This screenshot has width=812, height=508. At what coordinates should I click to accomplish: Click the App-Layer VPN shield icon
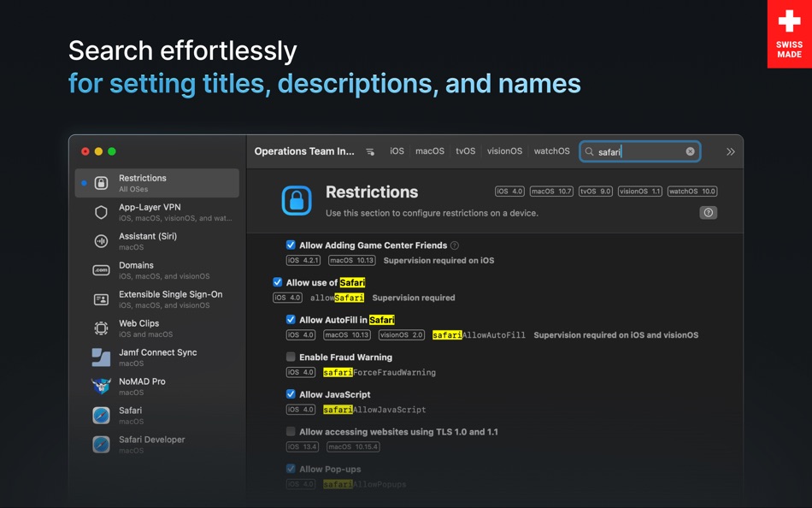(101, 212)
